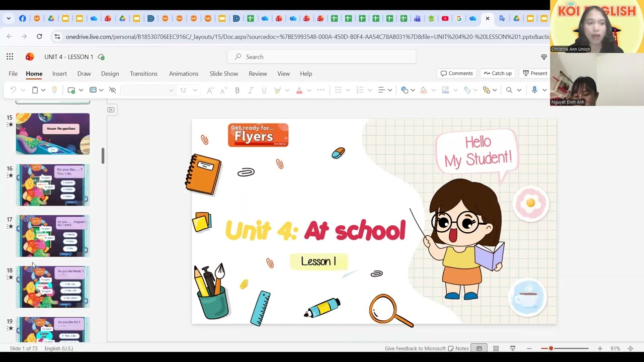Viewport: 644px width, 362px height.
Task: Select slide 18 thumbnail
Action: [x=53, y=287]
